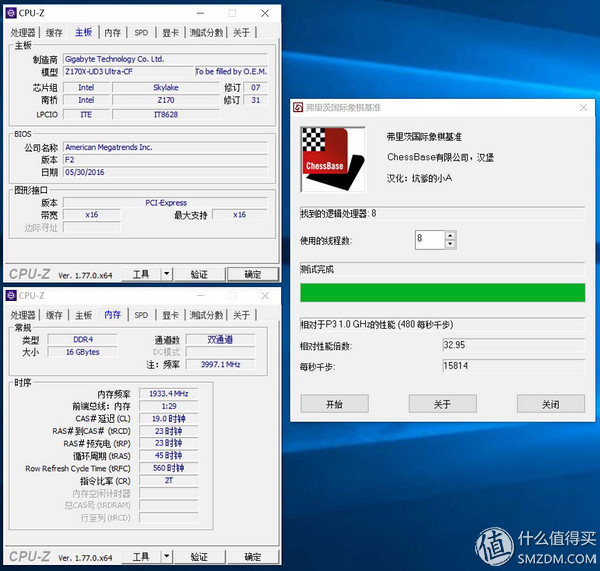
Task: Click model text Z170X-UD3 Ultra-CF
Action: click(99, 72)
